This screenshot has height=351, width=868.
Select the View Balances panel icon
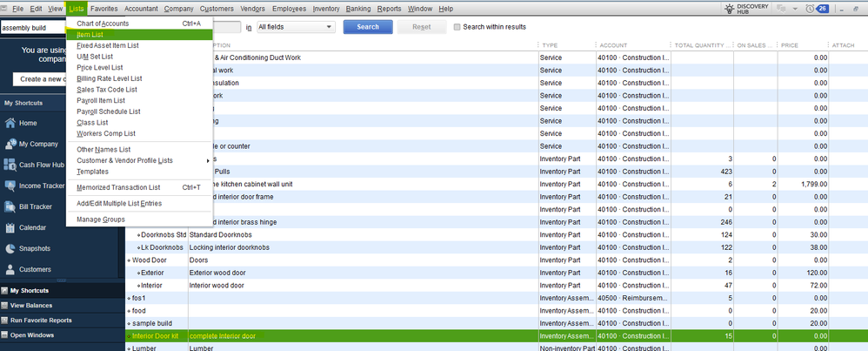(5, 306)
